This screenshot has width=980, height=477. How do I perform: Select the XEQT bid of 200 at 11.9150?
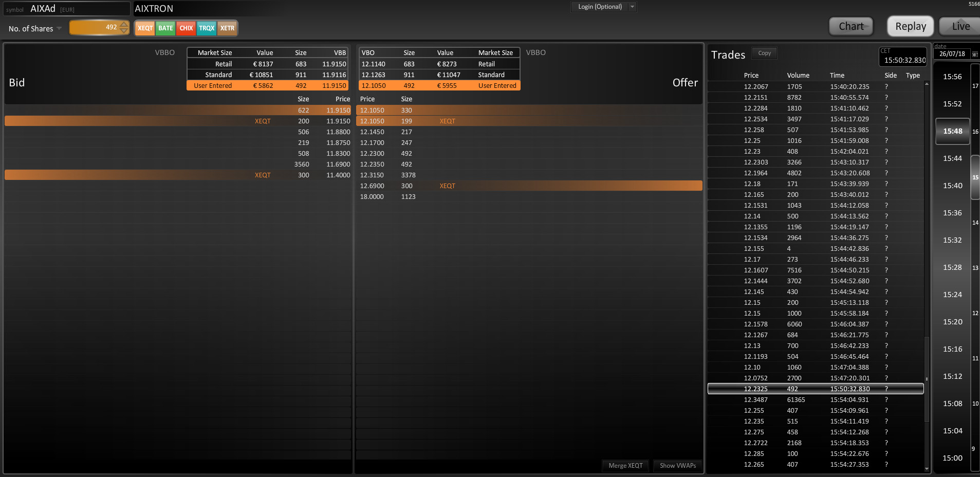point(178,121)
